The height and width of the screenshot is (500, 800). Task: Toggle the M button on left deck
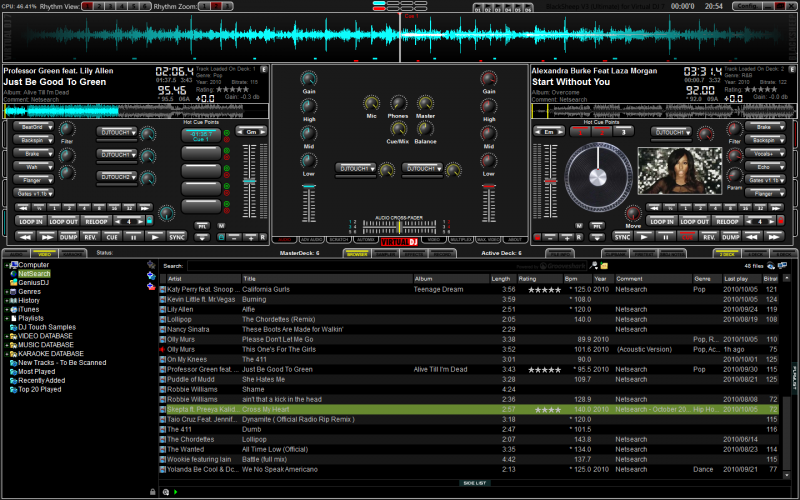click(221, 226)
